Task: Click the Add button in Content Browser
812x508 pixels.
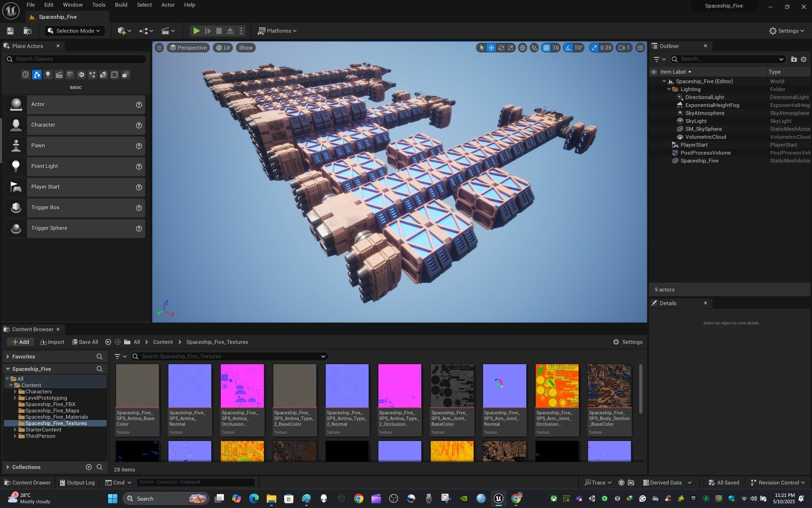Action: tap(21, 342)
